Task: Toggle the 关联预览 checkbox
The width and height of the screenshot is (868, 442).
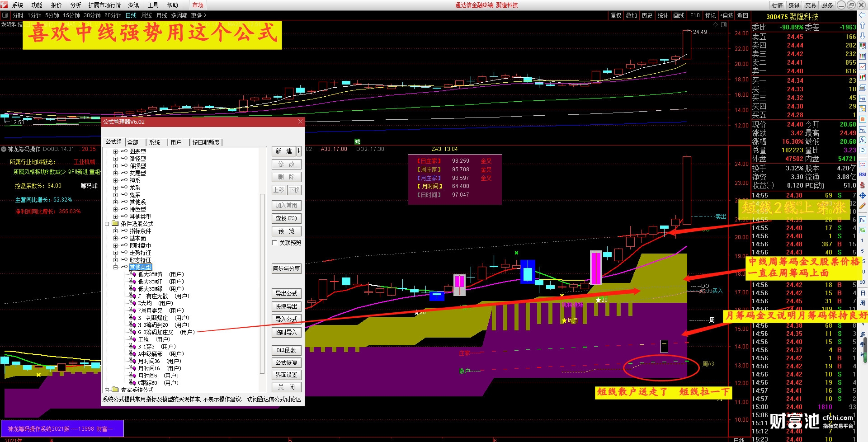Action: 274,243
